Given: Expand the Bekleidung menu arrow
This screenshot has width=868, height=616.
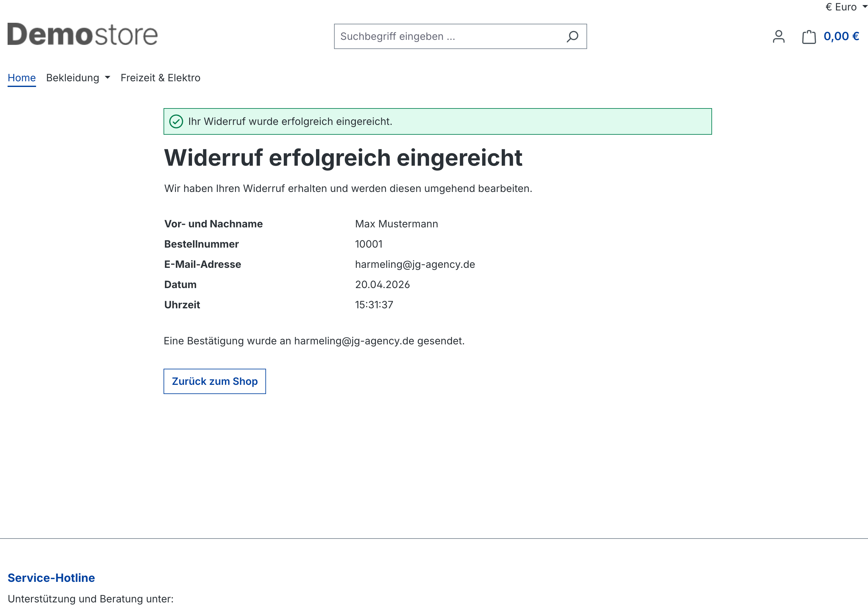Looking at the screenshot, I should click(108, 78).
